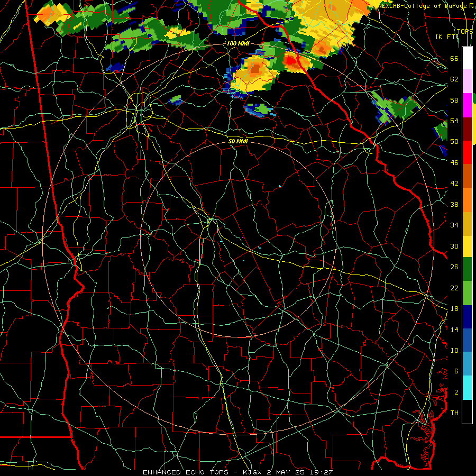476x476 pixels.
Task: Select the magenta legend swatch near 58
Action: click(x=467, y=105)
